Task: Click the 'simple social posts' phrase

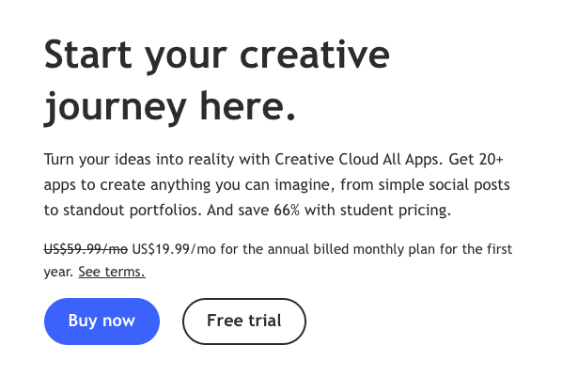Action: tap(445, 185)
